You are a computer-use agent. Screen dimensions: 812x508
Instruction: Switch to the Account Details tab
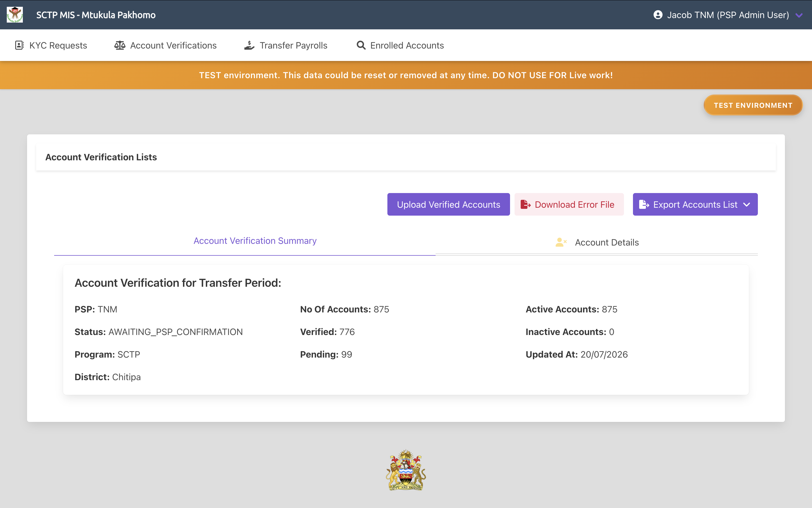pos(597,242)
